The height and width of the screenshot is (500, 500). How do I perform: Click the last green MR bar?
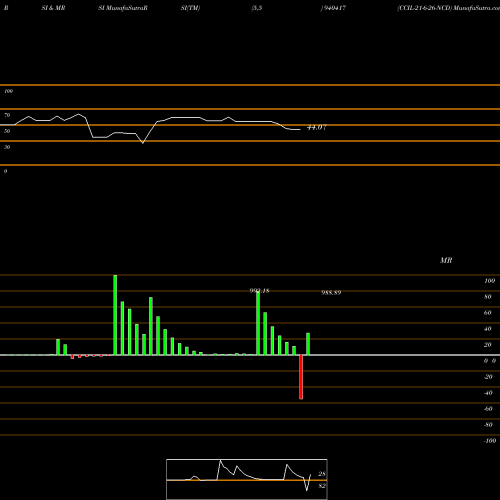(x=308, y=344)
